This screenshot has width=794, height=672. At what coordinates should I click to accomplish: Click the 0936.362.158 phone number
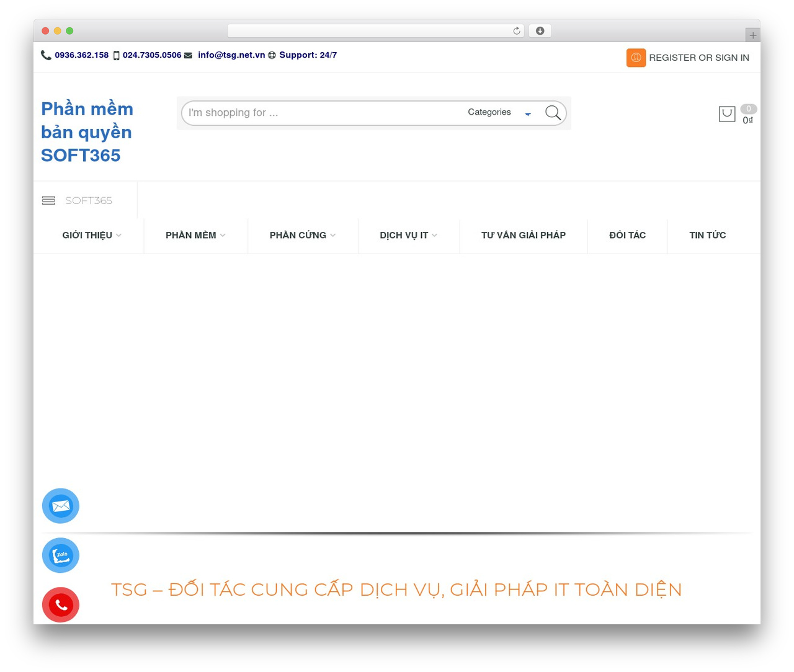click(81, 55)
